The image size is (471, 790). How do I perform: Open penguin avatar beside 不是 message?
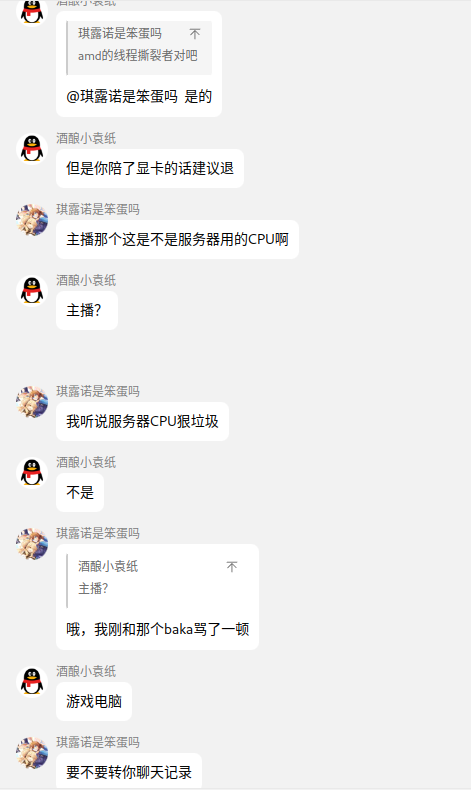32,473
